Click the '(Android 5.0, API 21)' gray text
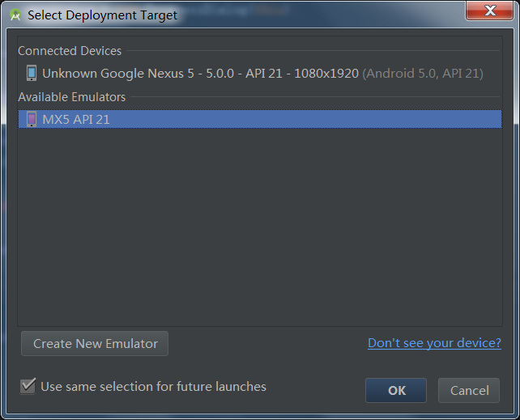Screen dimensions: 520x420 (x=423, y=74)
